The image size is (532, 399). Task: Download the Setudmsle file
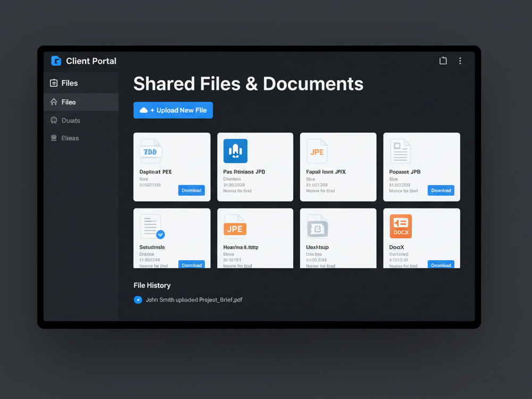192,264
